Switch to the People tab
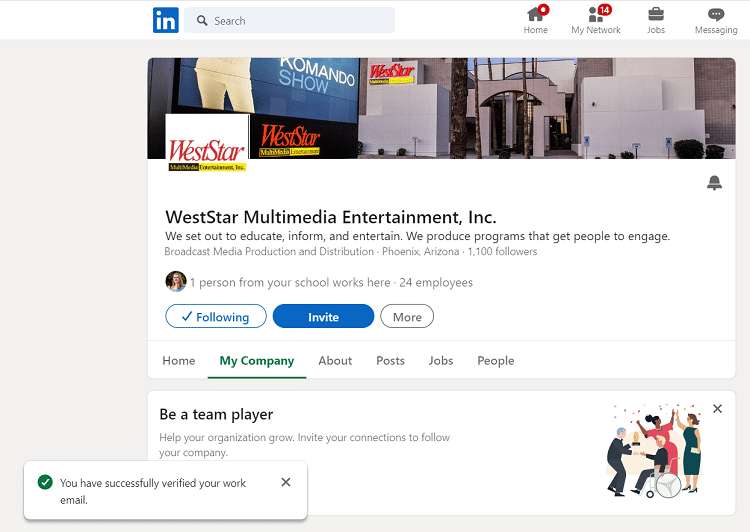Image resolution: width=750 pixels, height=532 pixels. (496, 361)
